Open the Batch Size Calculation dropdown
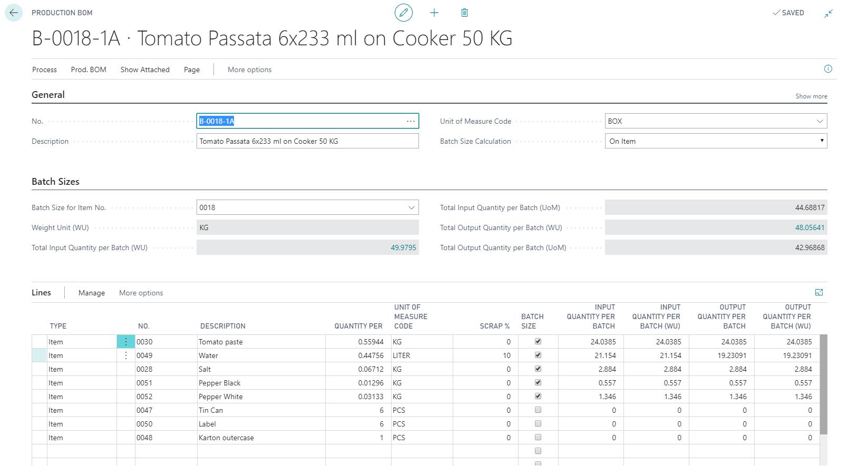 pyautogui.click(x=821, y=141)
